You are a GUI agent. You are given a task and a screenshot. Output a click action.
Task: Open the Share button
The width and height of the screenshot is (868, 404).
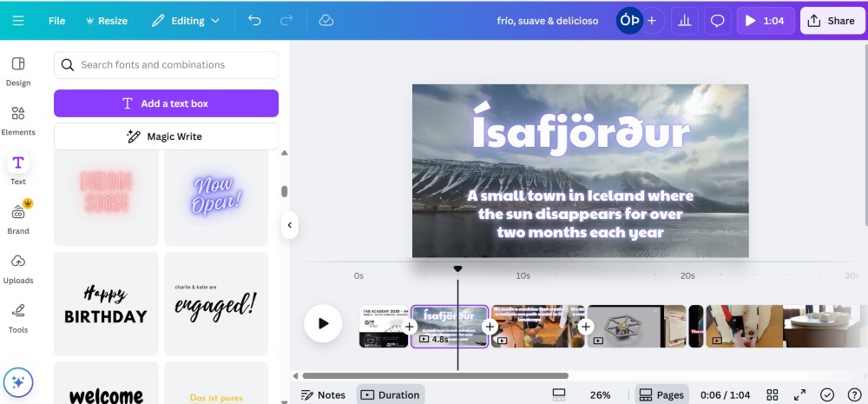click(x=832, y=21)
